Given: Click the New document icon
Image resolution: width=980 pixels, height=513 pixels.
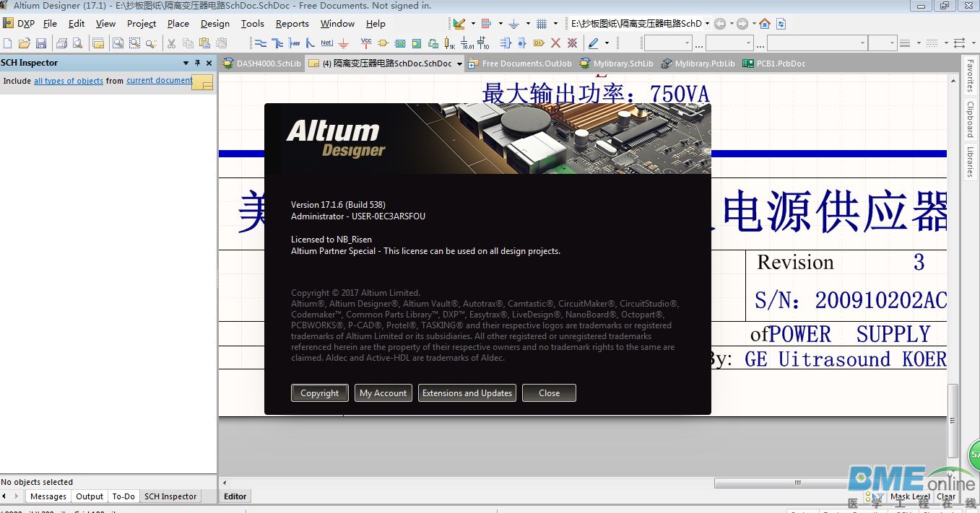Looking at the screenshot, I should 7,43.
